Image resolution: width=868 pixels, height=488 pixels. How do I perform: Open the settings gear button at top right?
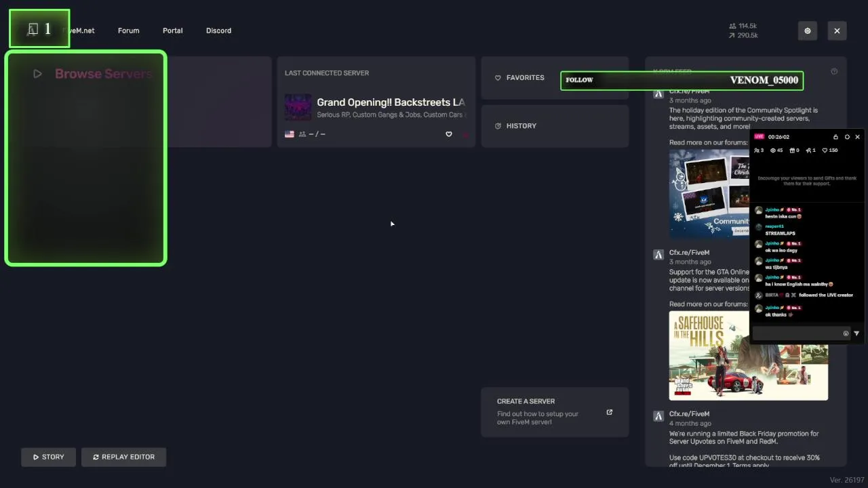tap(807, 30)
